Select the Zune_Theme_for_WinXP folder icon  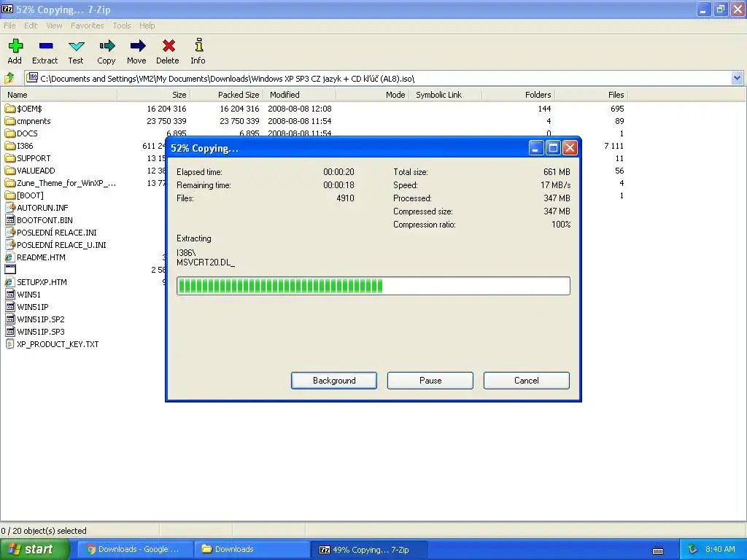click(9, 183)
